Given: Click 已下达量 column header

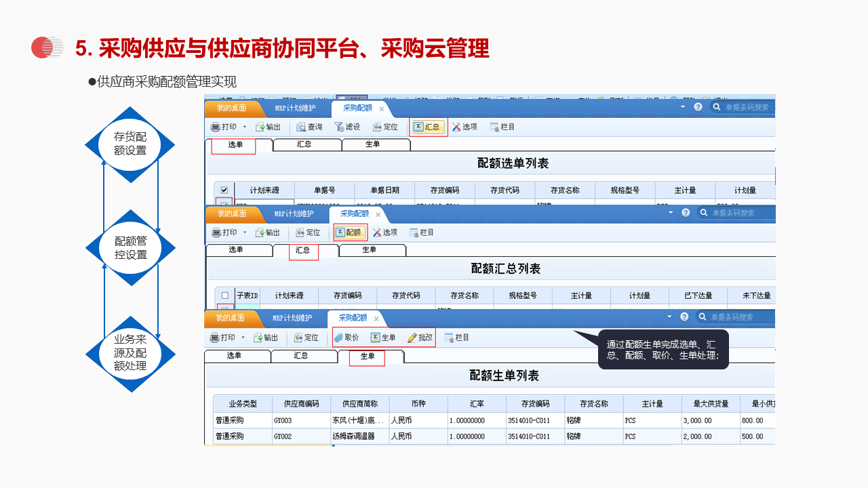Looking at the screenshot, I should (x=698, y=296).
